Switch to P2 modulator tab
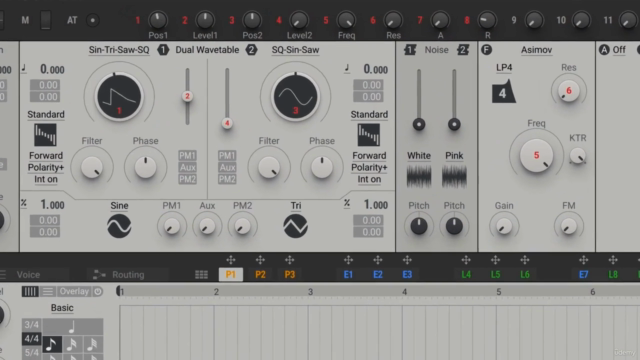 click(260, 275)
